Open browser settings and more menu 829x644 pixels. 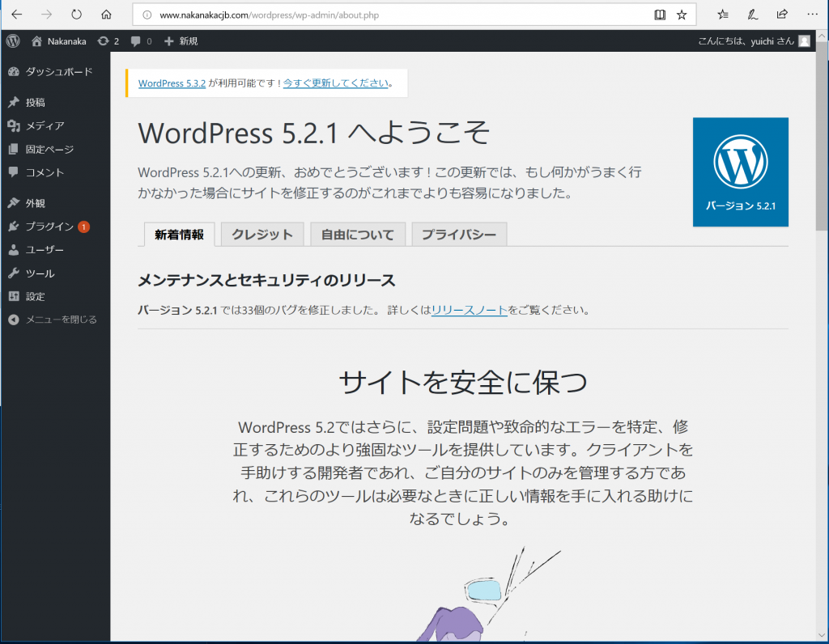coord(813,15)
